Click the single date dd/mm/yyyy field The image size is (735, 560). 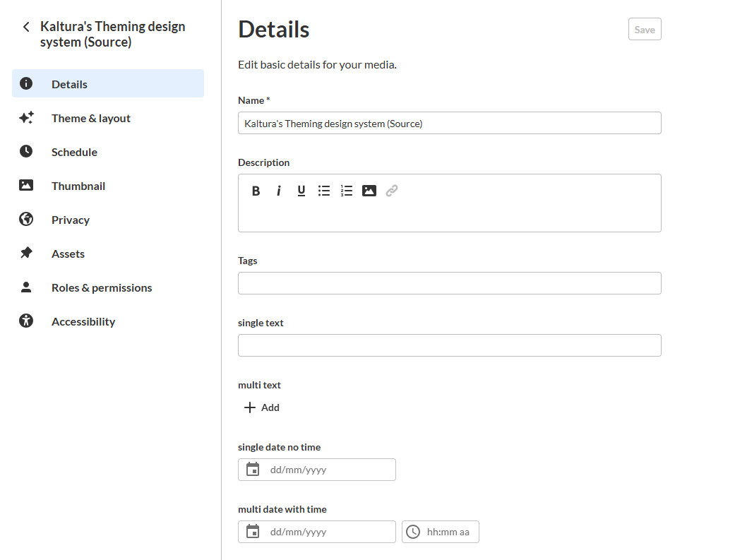[317, 470]
